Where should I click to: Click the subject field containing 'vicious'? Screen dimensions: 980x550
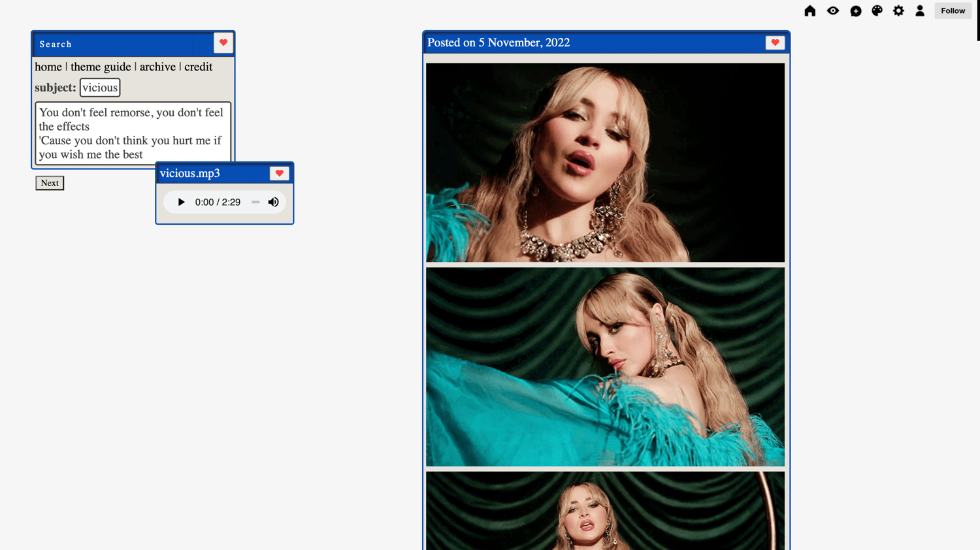[x=100, y=88]
